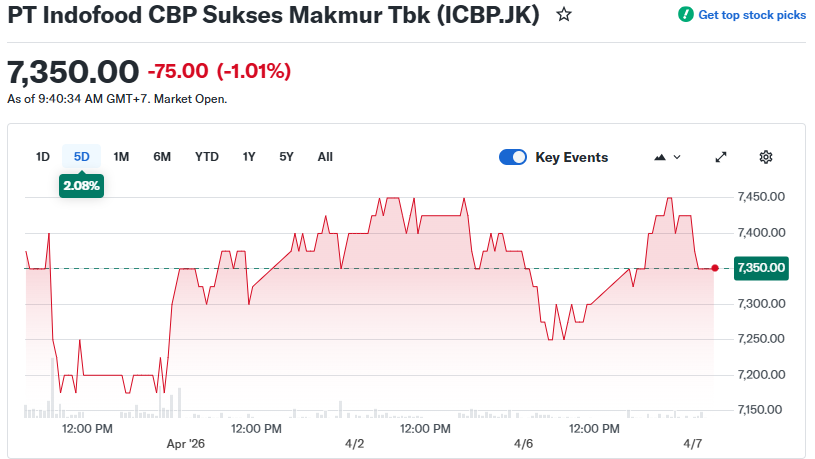
Task: Switch chart to 1M range
Action: (x=121, y=157)
